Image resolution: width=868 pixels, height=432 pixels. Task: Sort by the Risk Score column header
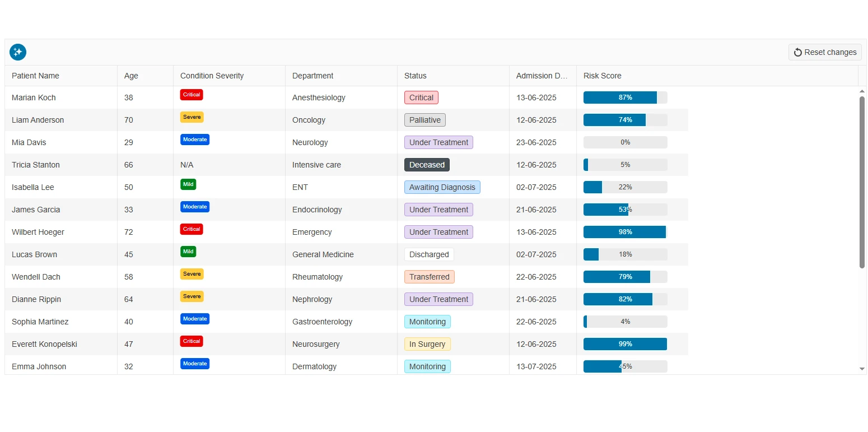(x=602, y=76)
